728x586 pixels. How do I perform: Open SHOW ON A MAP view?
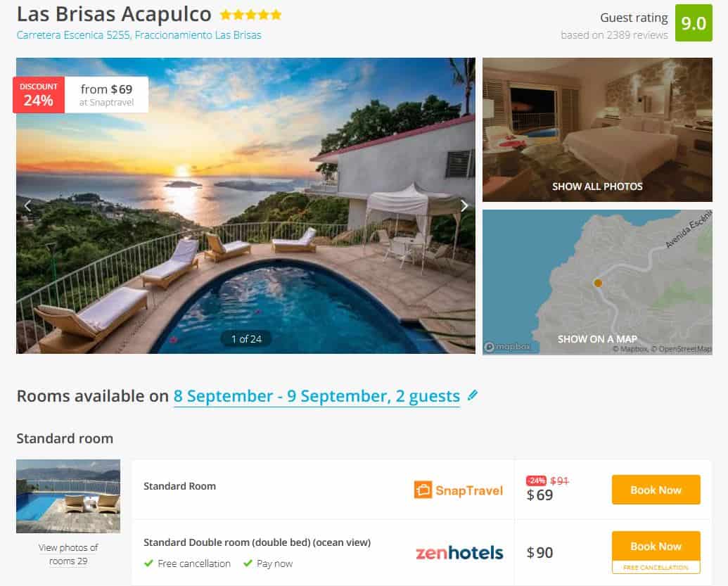[x=597, y=338]
